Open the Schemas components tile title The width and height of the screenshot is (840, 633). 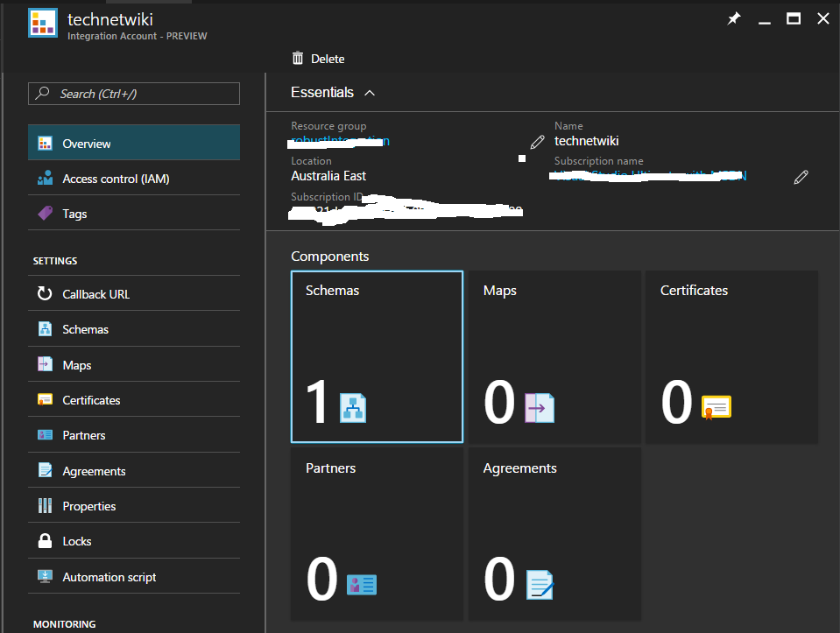point(332,291)
